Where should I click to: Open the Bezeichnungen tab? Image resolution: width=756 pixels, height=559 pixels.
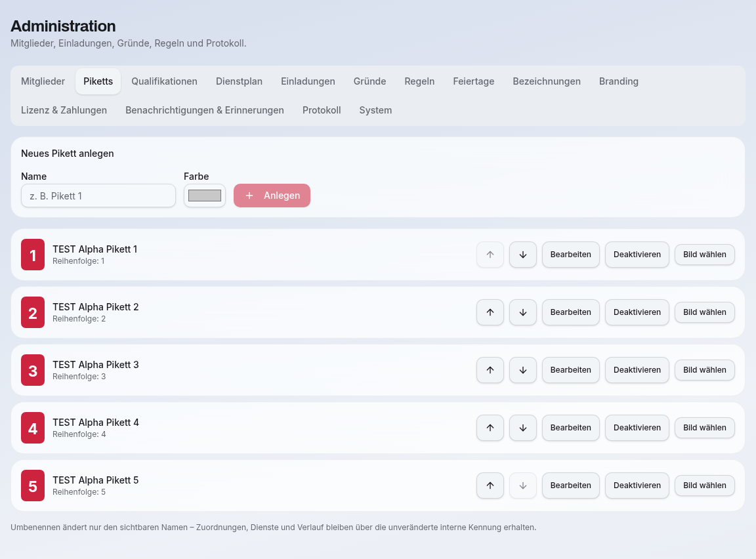coord(547,81)
